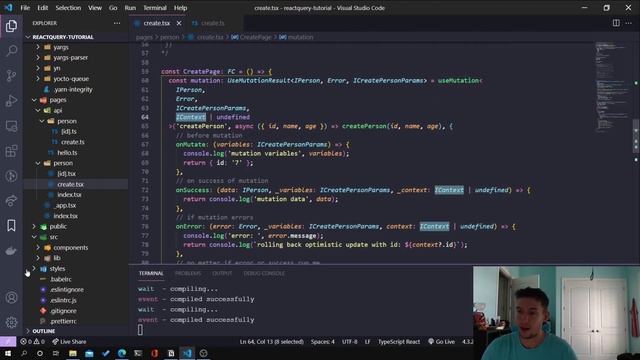Open the Explorer view in activity bar

pos(11,26)
